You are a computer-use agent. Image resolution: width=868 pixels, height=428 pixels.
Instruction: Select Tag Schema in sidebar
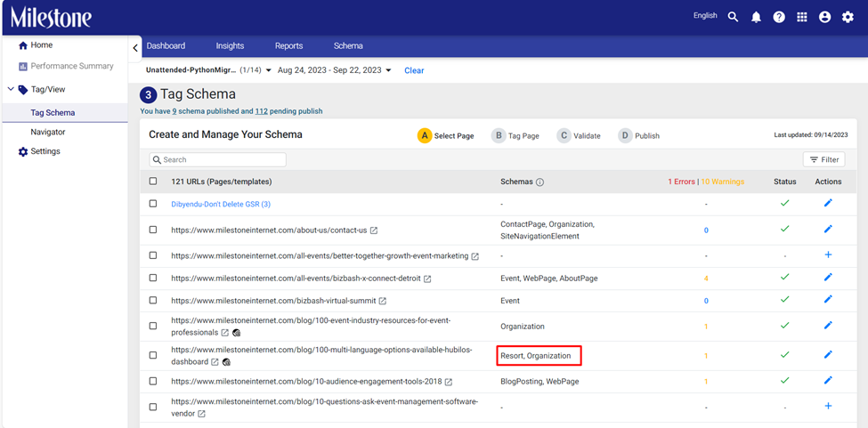click(x=53, y=112)
